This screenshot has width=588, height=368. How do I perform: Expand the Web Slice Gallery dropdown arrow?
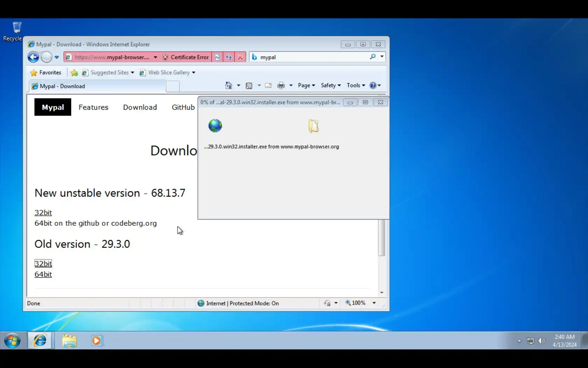pos(194,73)
